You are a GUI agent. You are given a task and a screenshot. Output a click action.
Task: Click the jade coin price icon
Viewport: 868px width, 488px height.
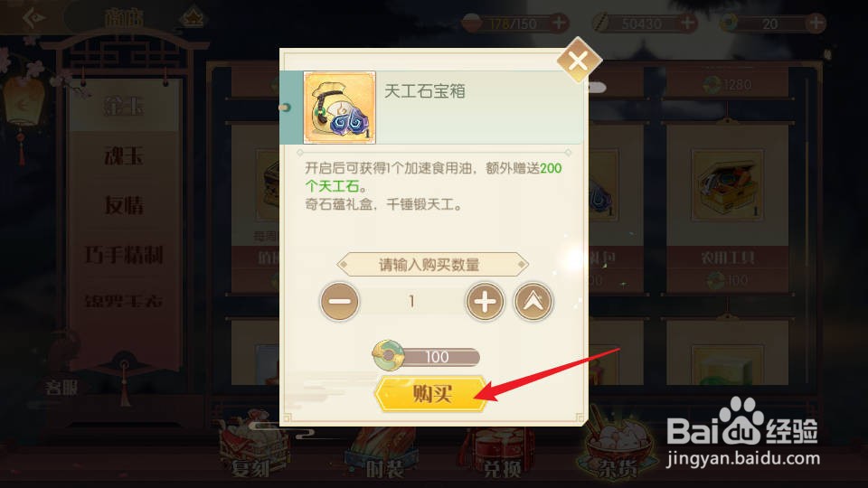tap(388, 356)
